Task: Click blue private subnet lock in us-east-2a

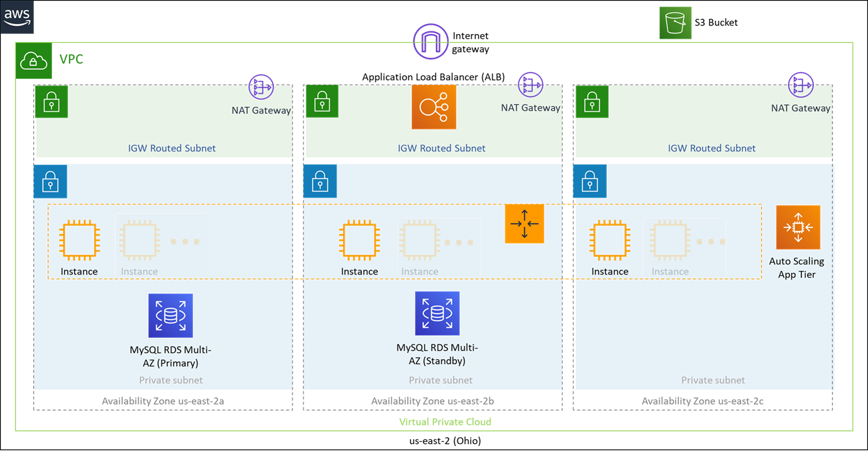Action: [x=51, y=182]
